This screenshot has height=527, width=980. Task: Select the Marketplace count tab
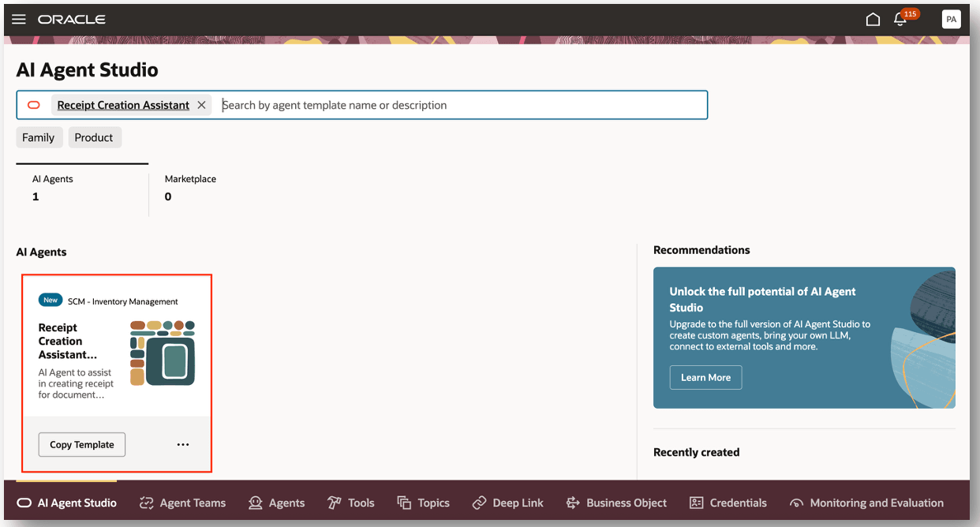tap(190, 188)
